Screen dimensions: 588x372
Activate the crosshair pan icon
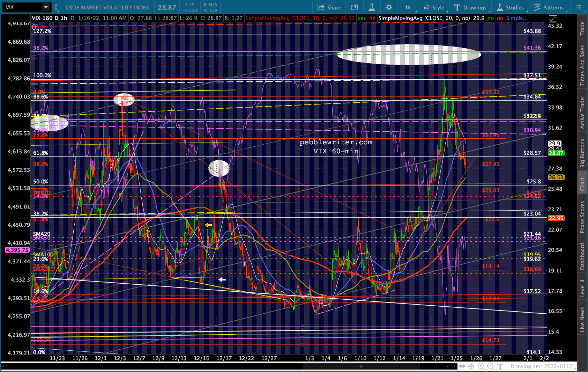471,366
